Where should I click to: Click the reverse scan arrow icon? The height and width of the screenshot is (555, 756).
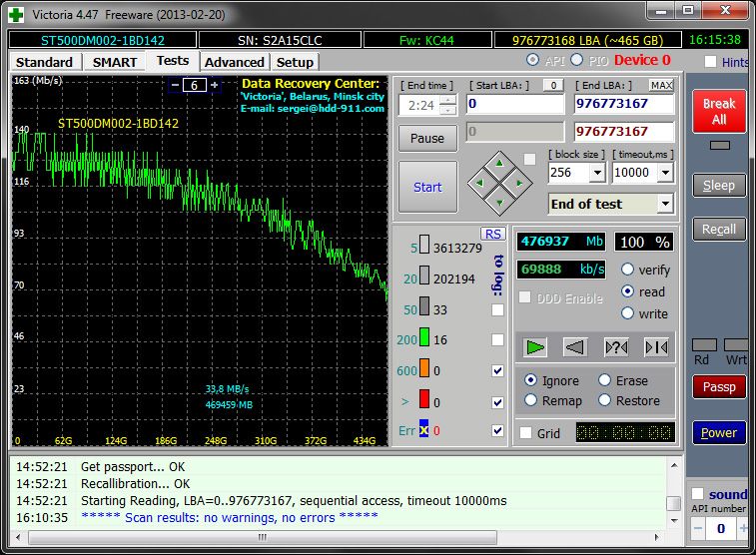(x=575, y=347)
